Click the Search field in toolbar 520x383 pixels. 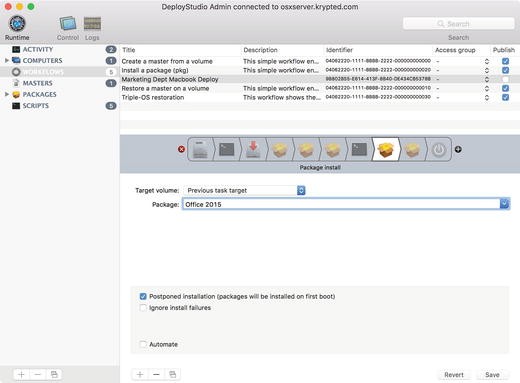458,24
